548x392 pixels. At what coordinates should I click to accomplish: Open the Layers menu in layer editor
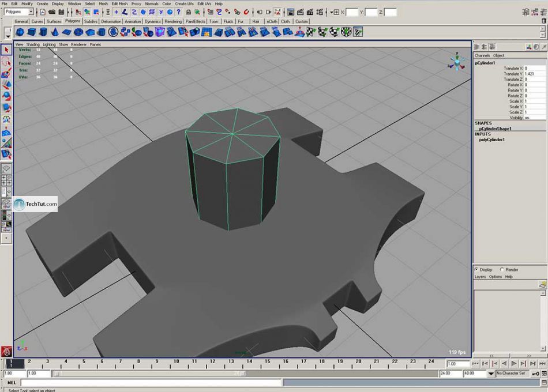click(x=480, y=276)
